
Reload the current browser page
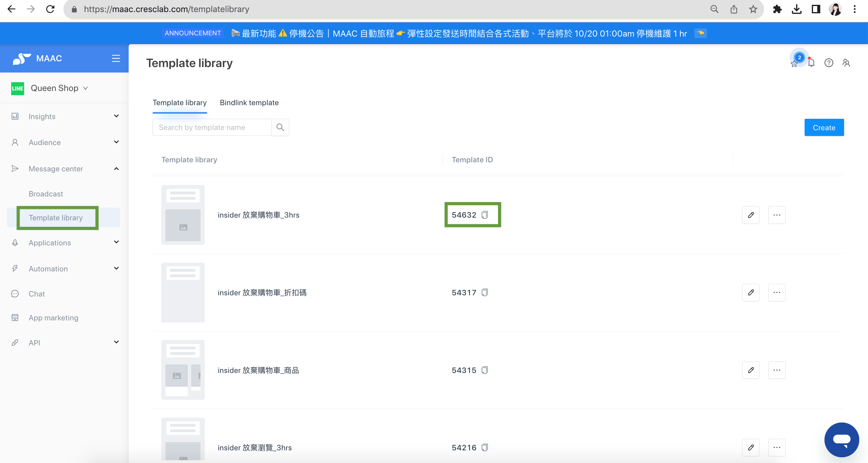pyautogui.click(x=50, y=9)
